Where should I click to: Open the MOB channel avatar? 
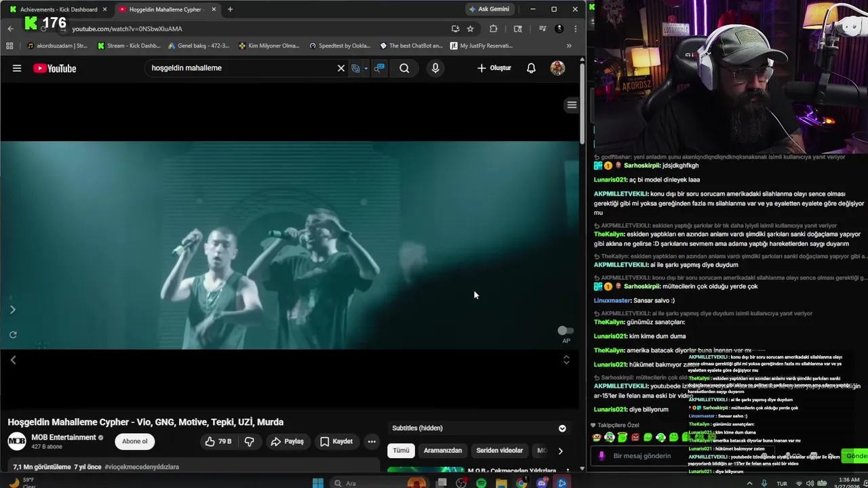(17, 441)
